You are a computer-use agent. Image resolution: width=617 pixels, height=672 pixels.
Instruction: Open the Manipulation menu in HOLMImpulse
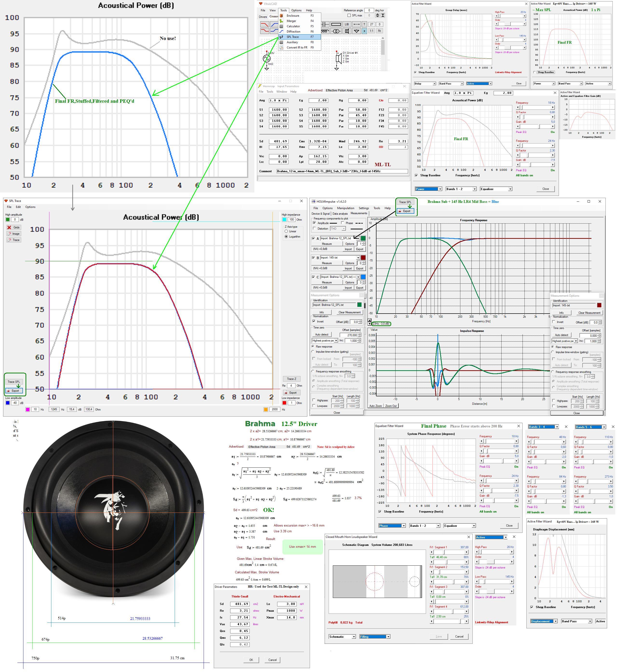346,208
